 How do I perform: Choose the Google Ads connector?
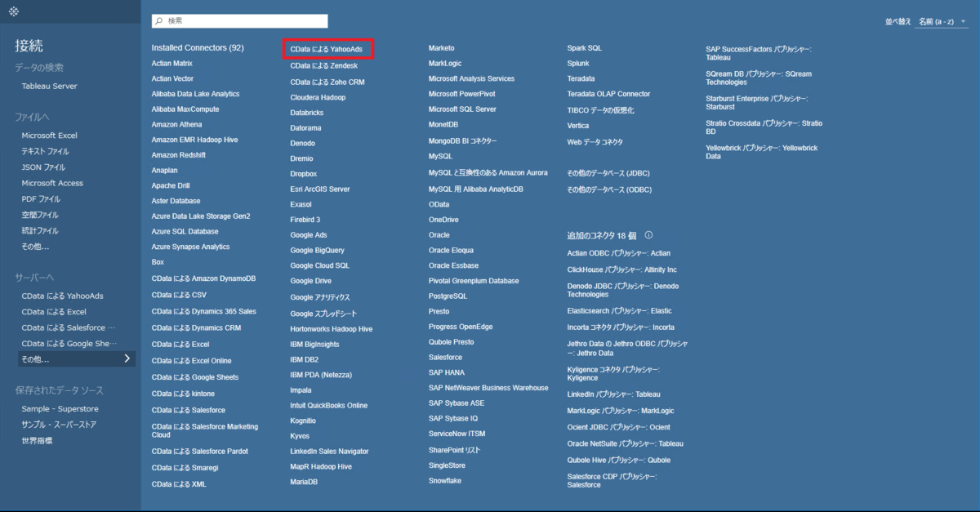[x=309, y=235]
